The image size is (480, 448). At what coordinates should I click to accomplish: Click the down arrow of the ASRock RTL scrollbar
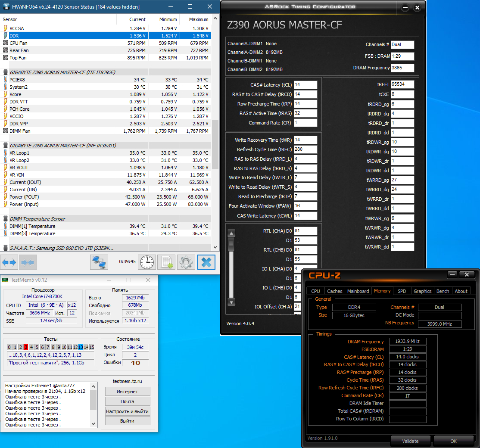click(231, 302)
